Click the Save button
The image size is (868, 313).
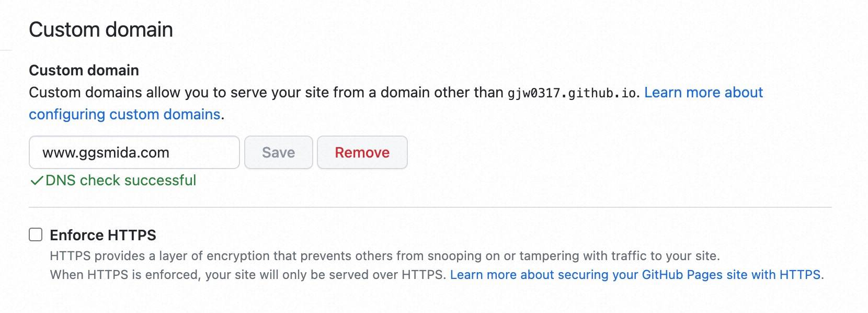278,152
